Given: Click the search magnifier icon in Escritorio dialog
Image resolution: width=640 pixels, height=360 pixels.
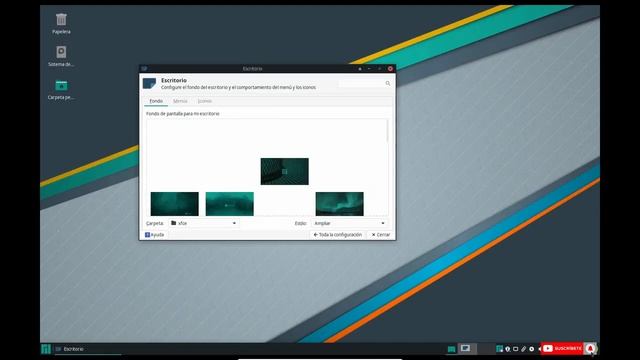Looking at the screenshot, I should point(388,83).
